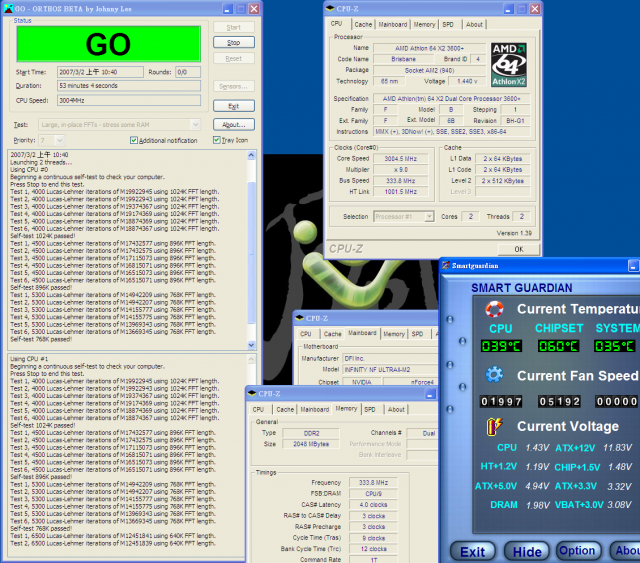Image resolution: width=640 pixels, height=563 pixels.
Task: Open Cache tab in CPU-Z Memory window
Action: tap(285, 409)
